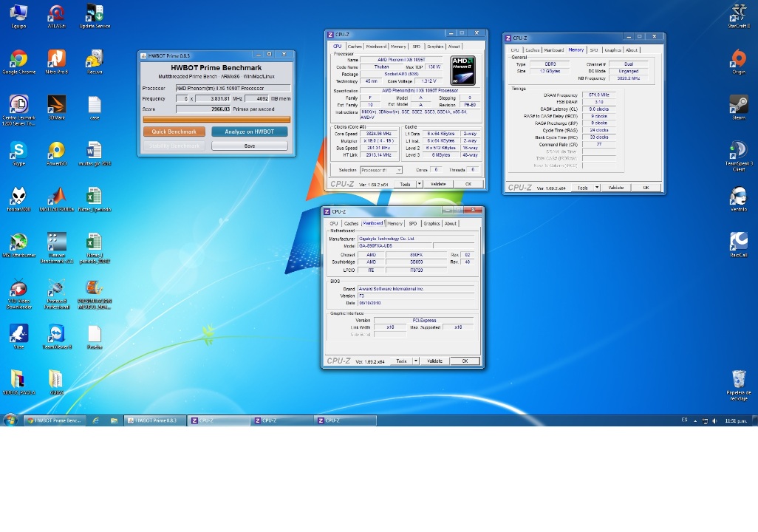Select the case text file on desktop
Image resolution: width=758 pixels, height=532 pixels.
point(95,107)
